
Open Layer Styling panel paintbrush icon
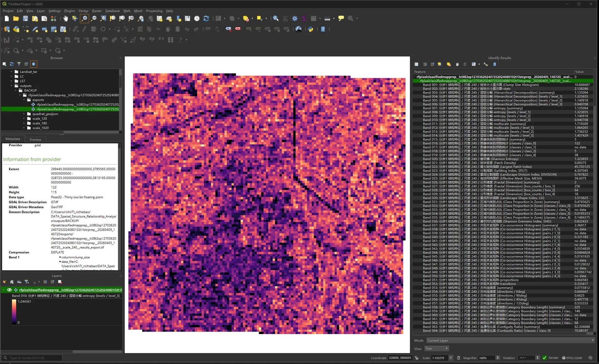[4, 282]
